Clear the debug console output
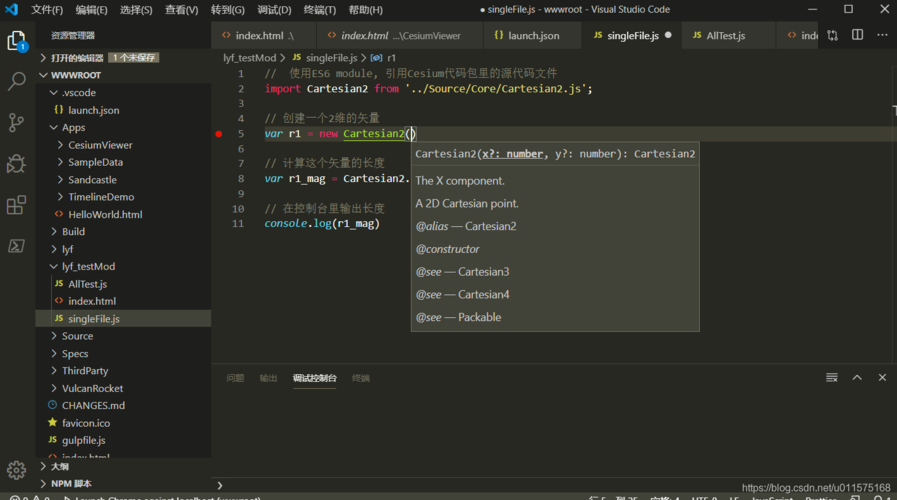Screen dimensions: 897x500 (x=832, y=378)
